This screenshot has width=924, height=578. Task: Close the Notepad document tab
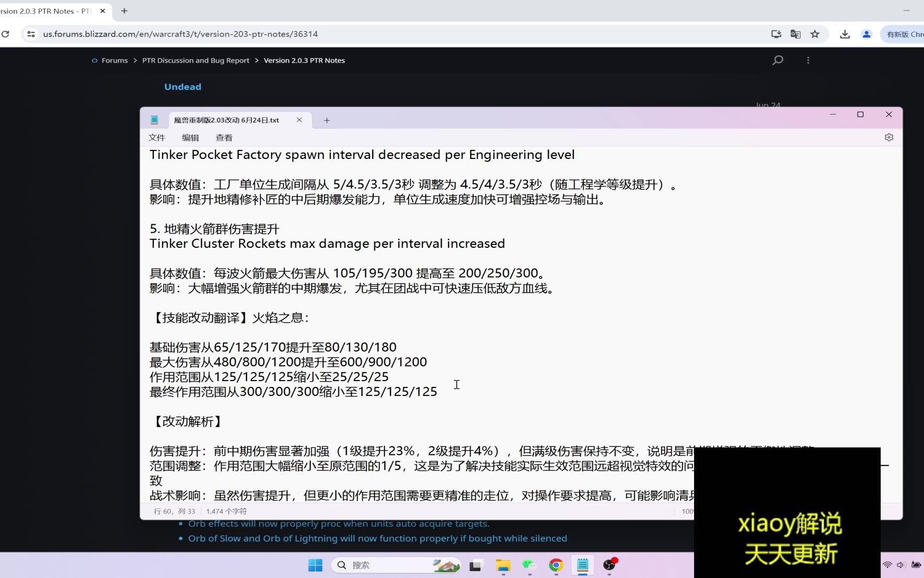[299, 120]
